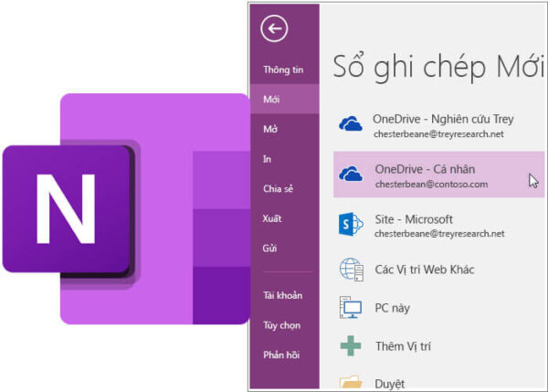Viewport: 548px width, 392px height.
Task: Click the OneDrive Nghiên cứu Trey cloud icon
Action: pyautogui.click(x=351, y=123)
